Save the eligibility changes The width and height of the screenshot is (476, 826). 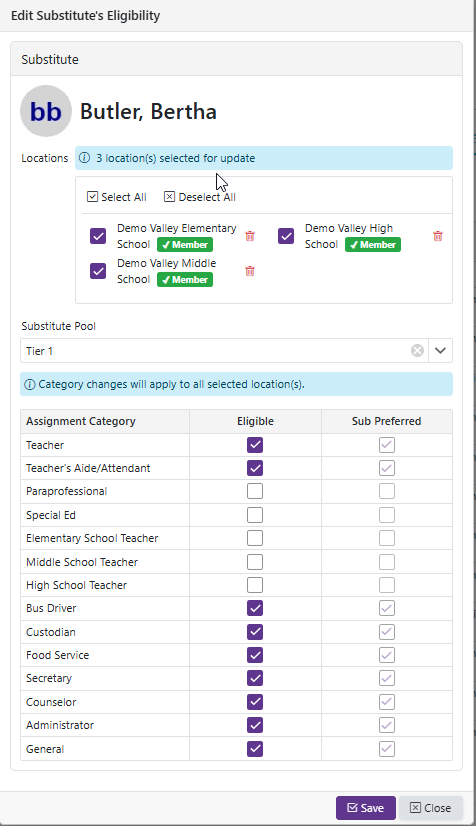click(365, 808)
